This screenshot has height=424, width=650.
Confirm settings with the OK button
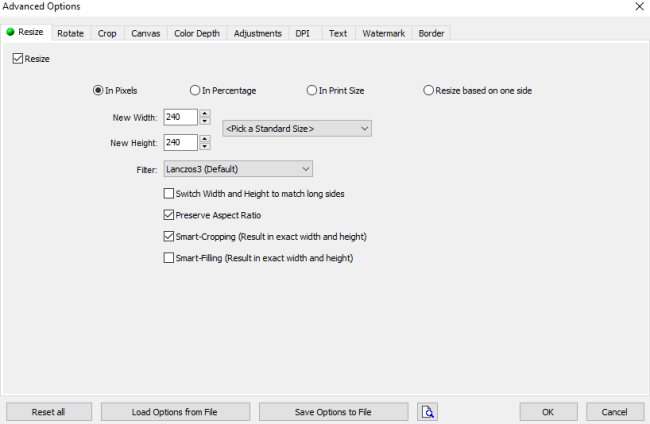[x=548, y=412]
